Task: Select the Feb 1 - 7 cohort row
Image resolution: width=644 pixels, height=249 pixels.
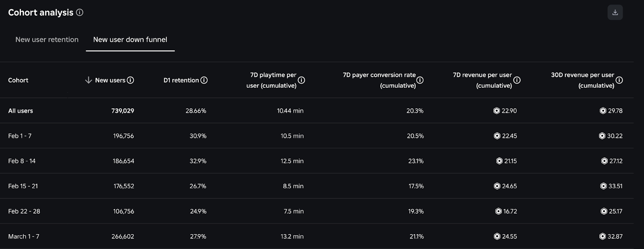Action: pos(20,136)
